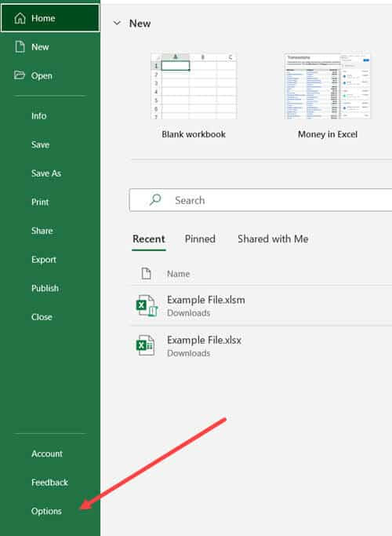
Task: Open the Info page
Action: click(39, 116)
